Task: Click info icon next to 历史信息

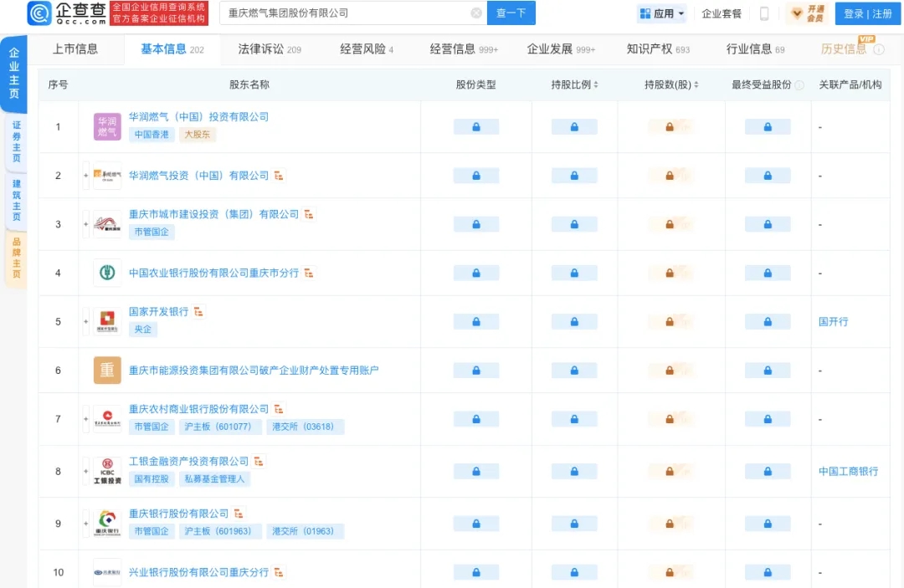Action: 879,49
